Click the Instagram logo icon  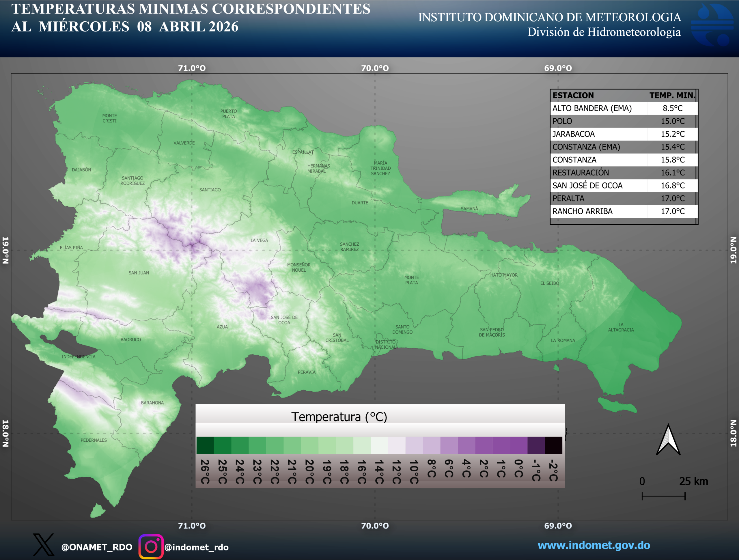point(151,546)
